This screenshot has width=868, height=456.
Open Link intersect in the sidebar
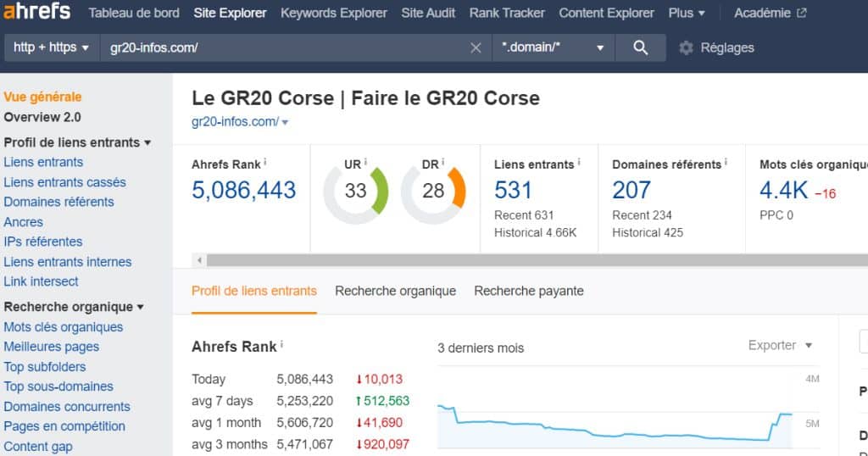pos(41,281)
